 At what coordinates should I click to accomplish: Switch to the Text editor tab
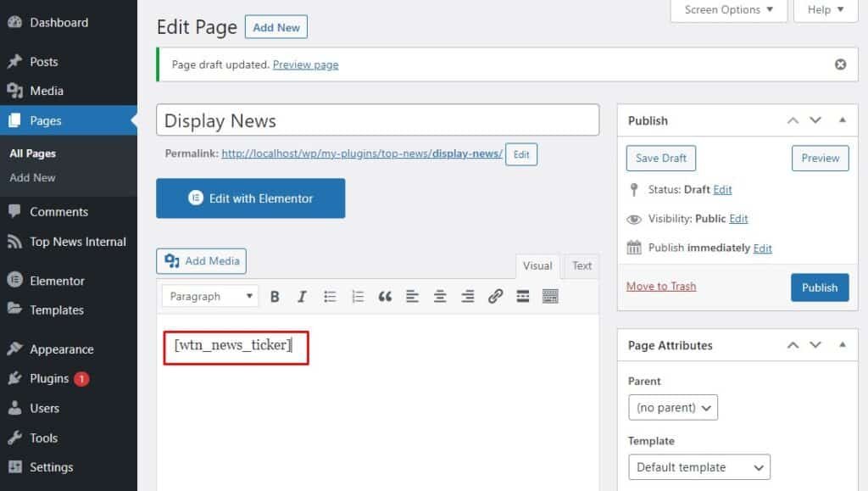click(581, 265)
